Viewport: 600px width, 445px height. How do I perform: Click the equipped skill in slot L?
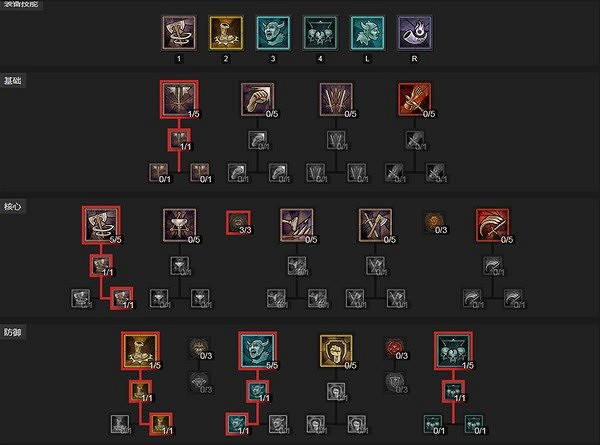[x=367, y=33]
